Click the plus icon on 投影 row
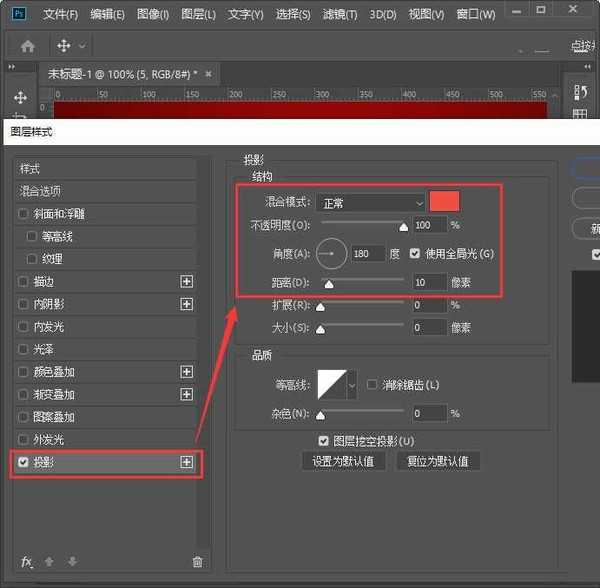 [186, 462]
